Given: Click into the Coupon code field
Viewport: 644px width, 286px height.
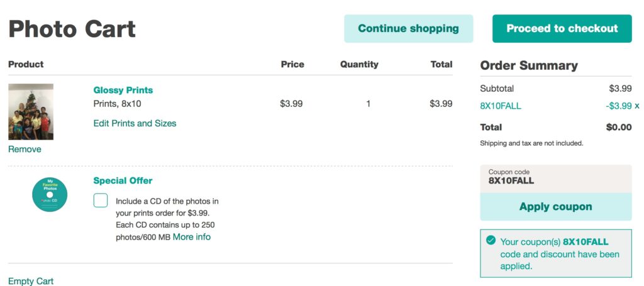Looking at the screenshot, I should pos(556,179).
